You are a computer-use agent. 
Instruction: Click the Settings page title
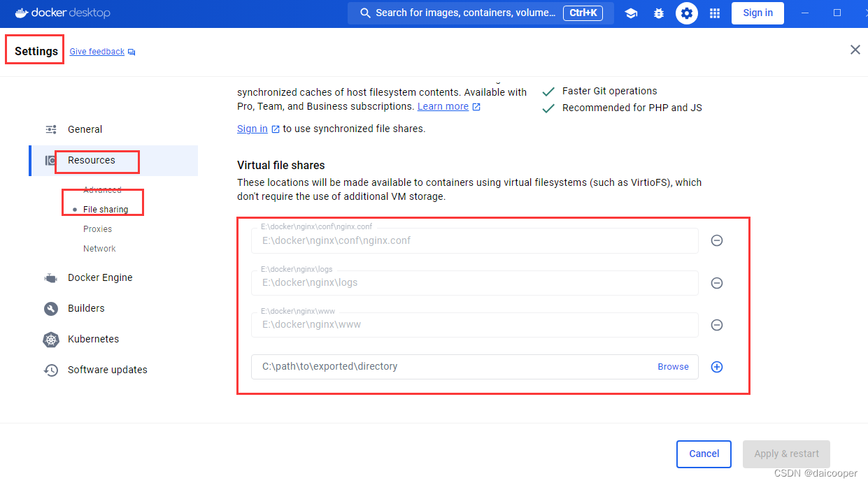pyautogui.click(x=36, y=51)
